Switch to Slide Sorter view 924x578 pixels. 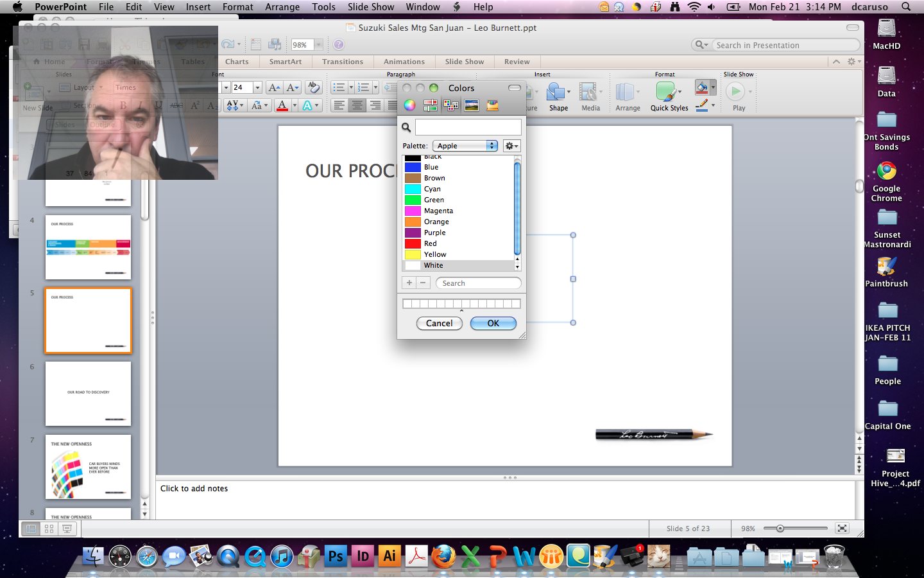coord(49,529)
